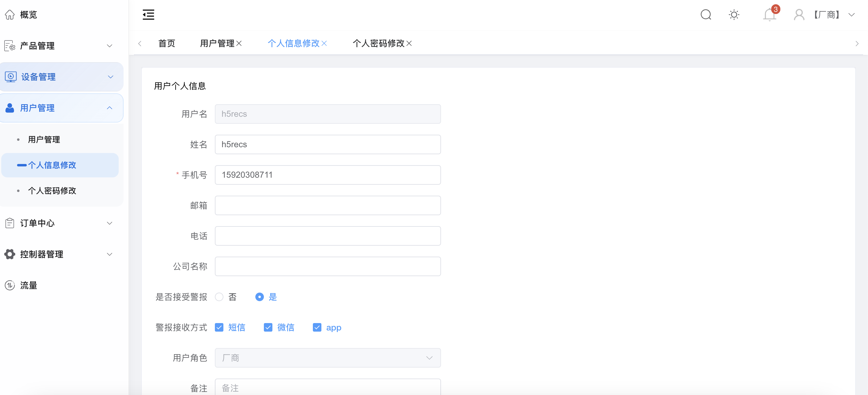Disable the app alert checkbox

click(317, 327)
